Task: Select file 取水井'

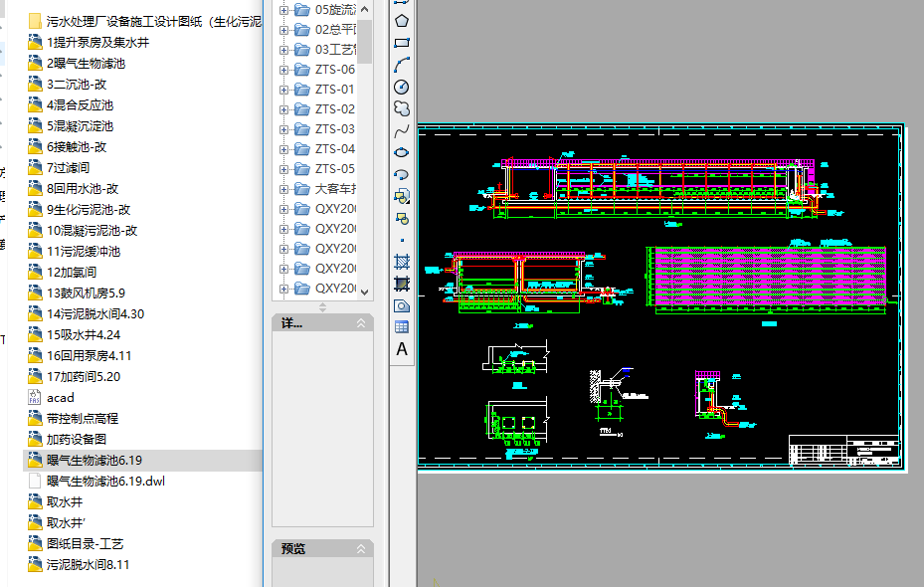Action: click(x=67, y=522)
